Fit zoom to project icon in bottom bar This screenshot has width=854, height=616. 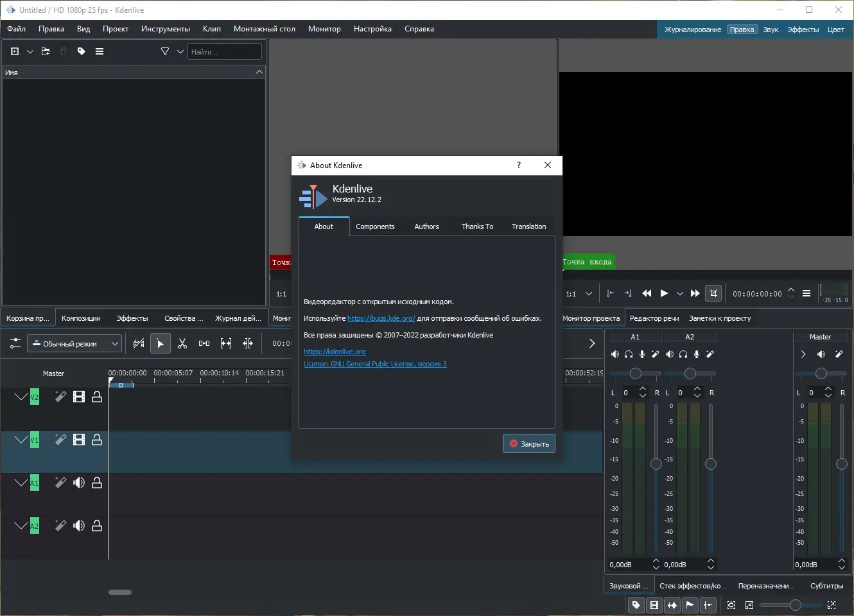click(731, 604)
